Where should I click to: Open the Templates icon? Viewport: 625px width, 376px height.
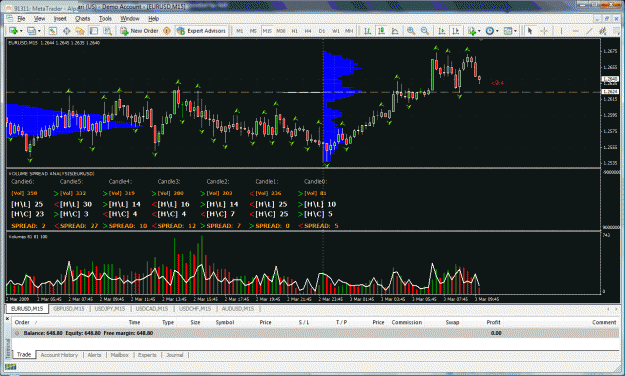(508, 31)
